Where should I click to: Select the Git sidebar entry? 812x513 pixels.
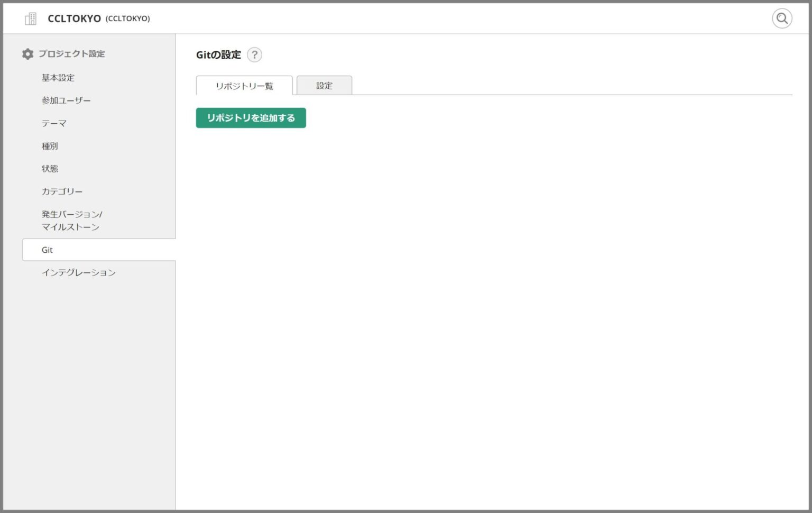click(48, 249)
